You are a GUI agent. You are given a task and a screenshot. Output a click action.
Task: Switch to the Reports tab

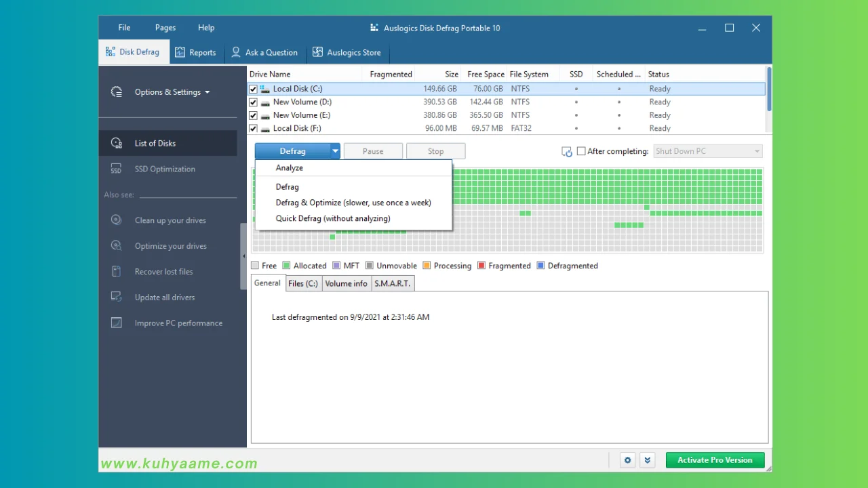tap(195, 52)
